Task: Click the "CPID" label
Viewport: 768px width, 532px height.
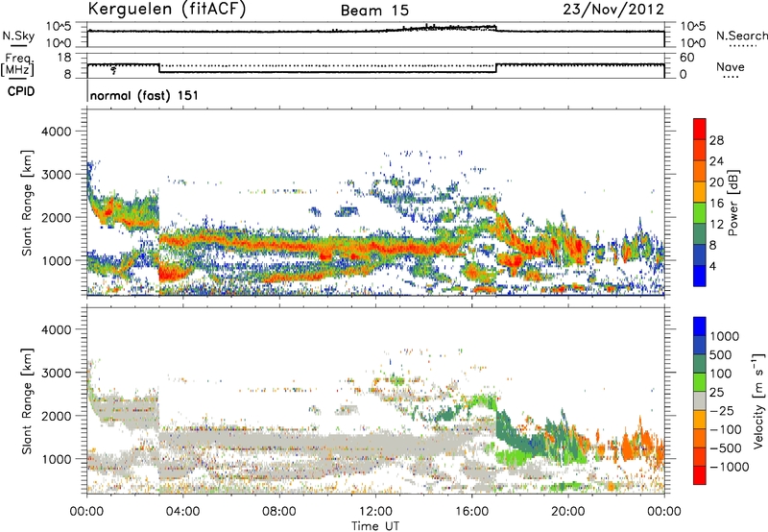Action: (21, 91)
